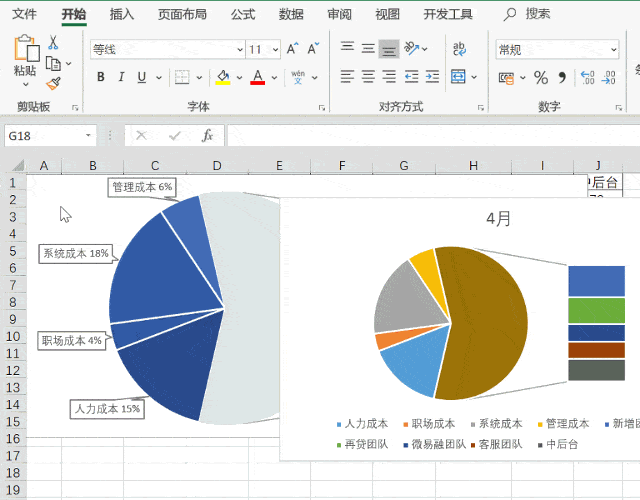Open font color dropdown arrow
This screenshot has width=640, height=500.
point(274,77)
